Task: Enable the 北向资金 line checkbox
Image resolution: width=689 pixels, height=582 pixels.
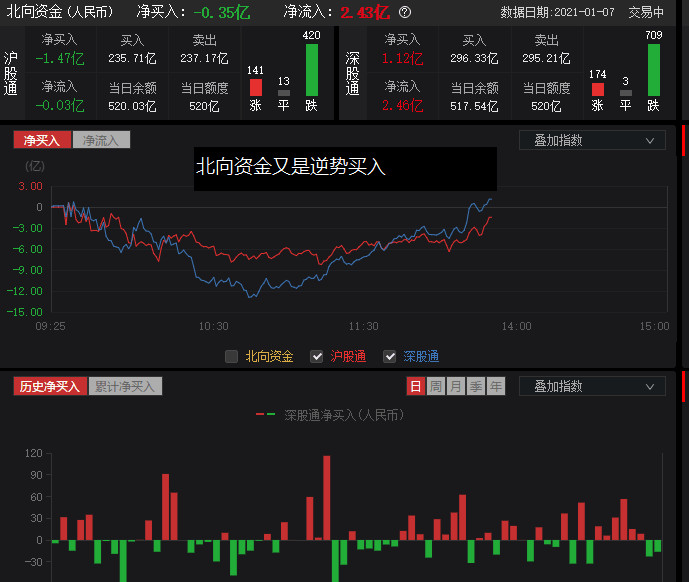Action: click(232, 356)
